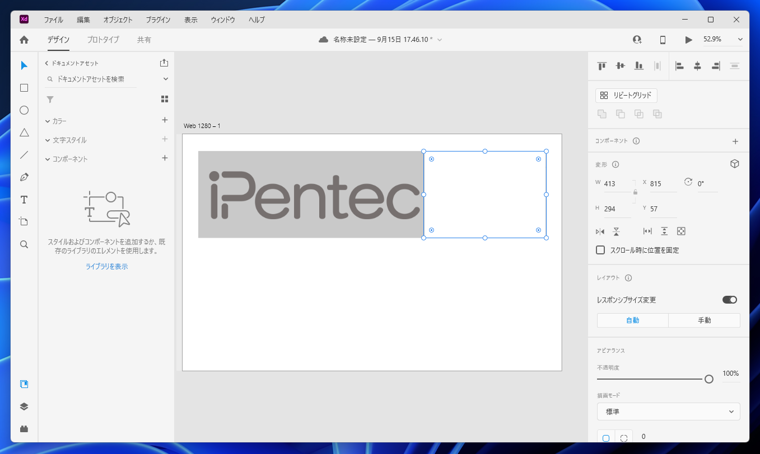The image size is (760, 454).
Task: Switch to the 共有 tab
Action: coord(144,40)
